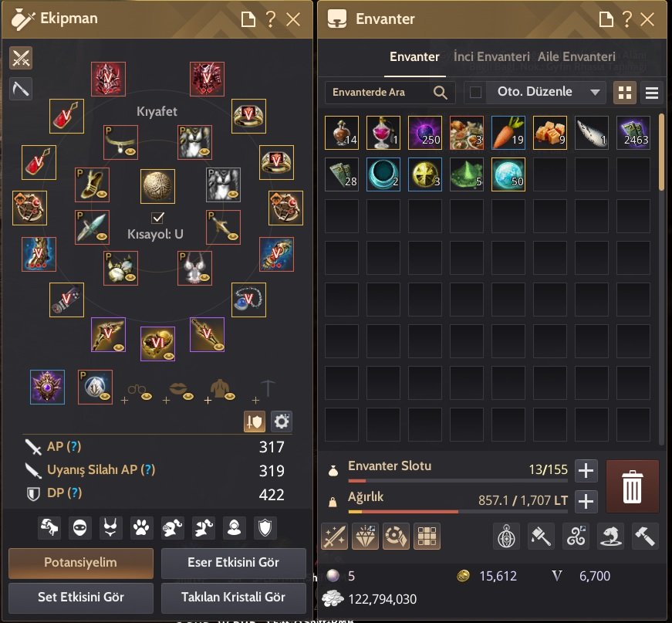672x623 pixels.
Task: Toggle the Kısayol: U checkbox
Action: pyautogui.click(x=157, y=218)
